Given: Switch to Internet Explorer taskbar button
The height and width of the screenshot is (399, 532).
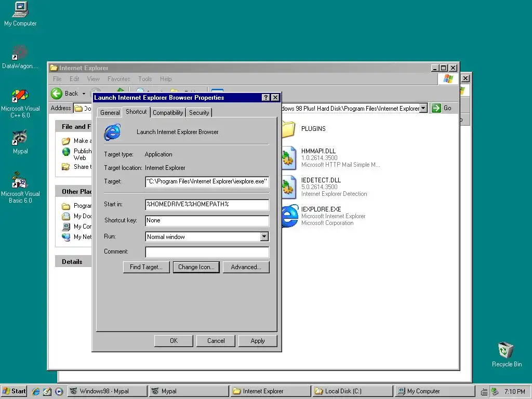Looking at the screenshot, I should point(270,391).
